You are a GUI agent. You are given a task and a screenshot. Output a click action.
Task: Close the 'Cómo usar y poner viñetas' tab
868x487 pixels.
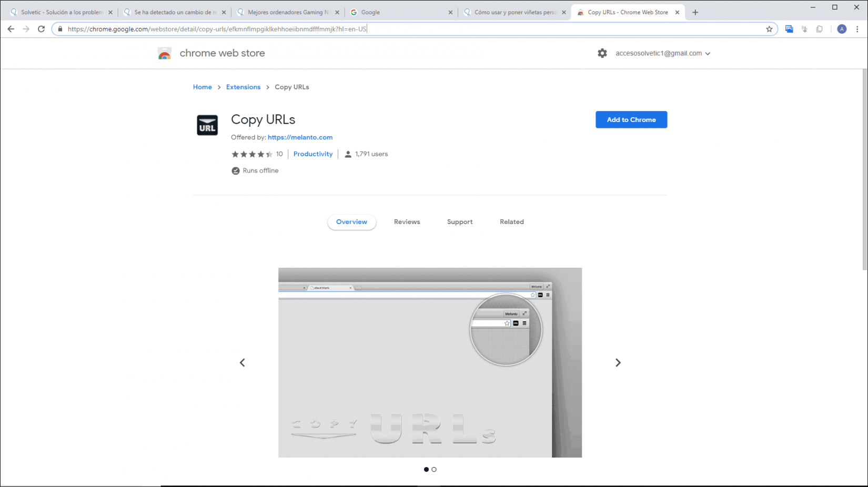(x=564, y=12)
